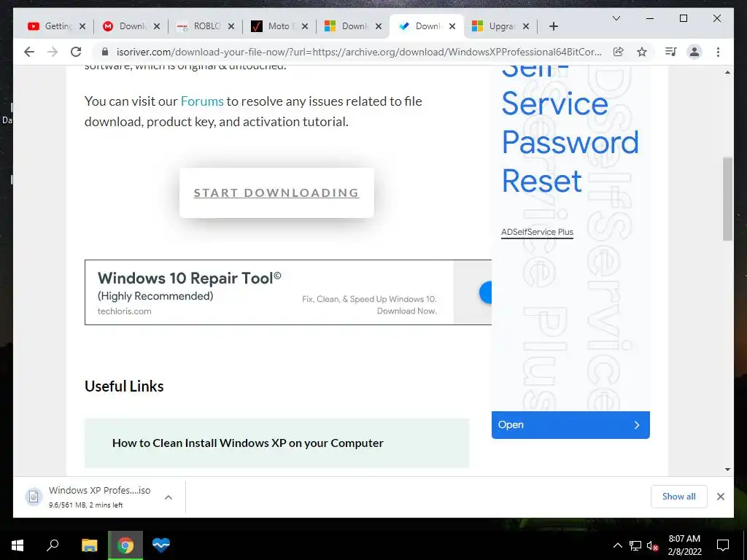Click the Self-Service Password Reset ad headline
Image resolution: width=747 pixels, height=560 pixels.
570,131
